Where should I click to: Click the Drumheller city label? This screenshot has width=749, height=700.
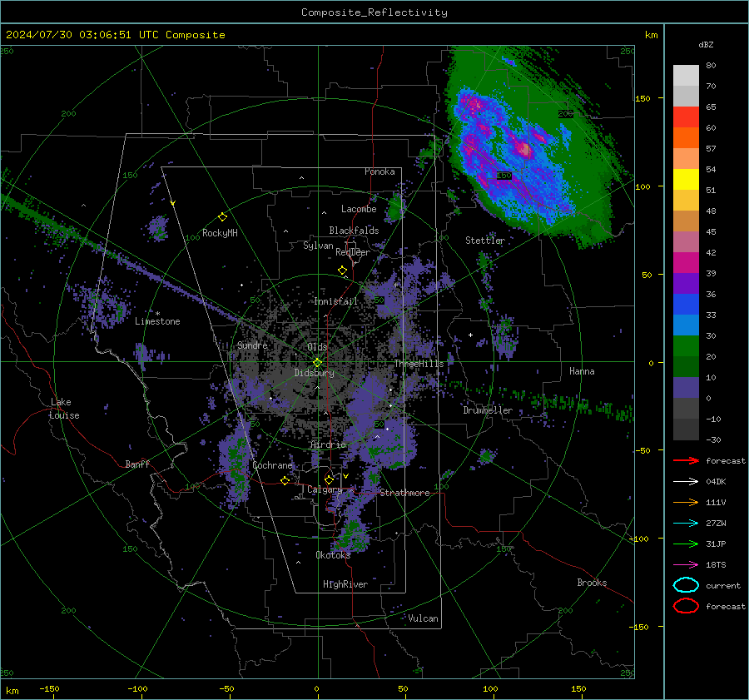tap(488, 410)
